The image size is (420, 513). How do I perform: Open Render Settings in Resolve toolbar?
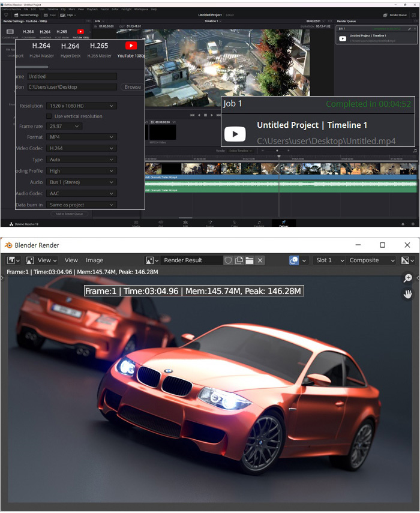tap(26, 15)
